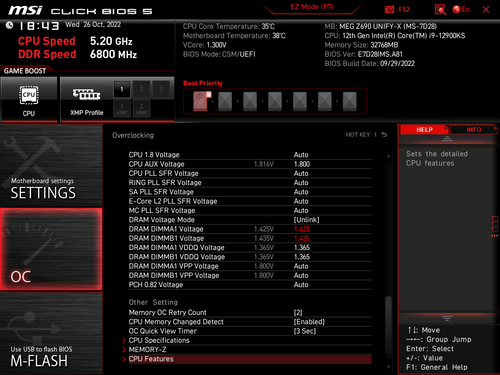
Task: Select the seventh boot priority device slot
Action: click(350, 101)
